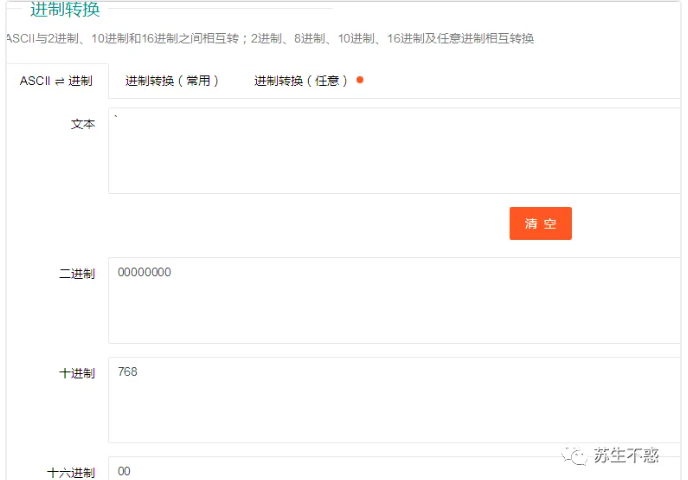Image resolution: width=688 pixels, height=480 pixels.
Task: Select the 二进制 field label
Action: point(77,274)
